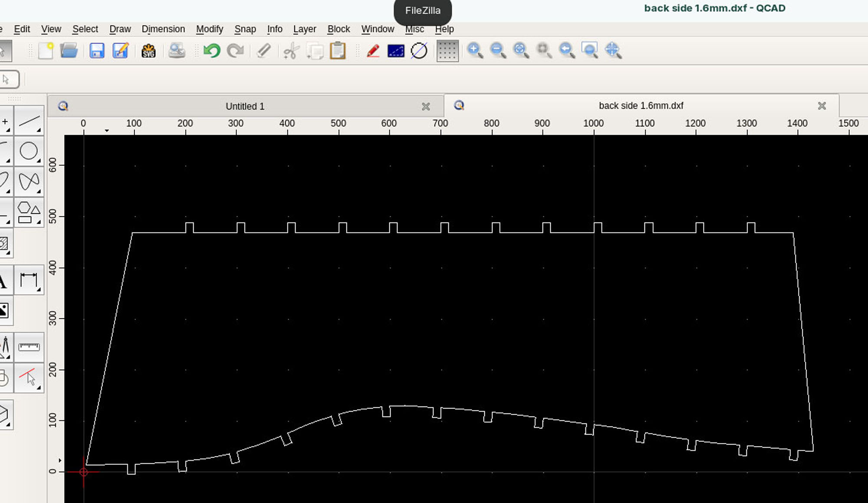
Task: Click the ruler measuring tool icon
Action: (x=29, y=347)
